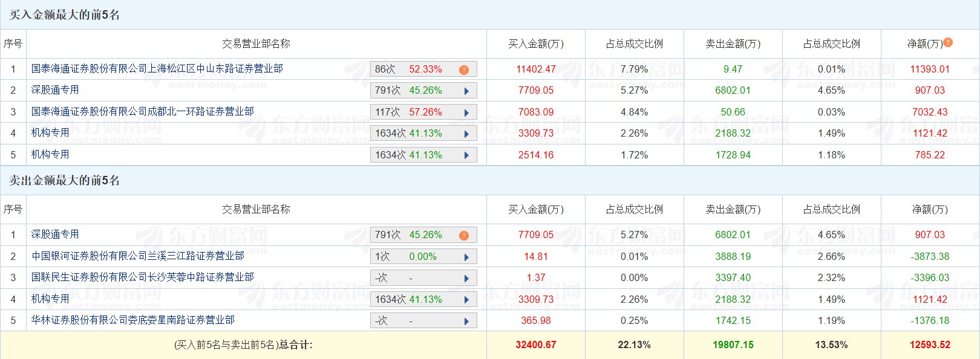
Task: Click arrow in 中国银河证券兰溪三江路 row
Action: [466, 257]
